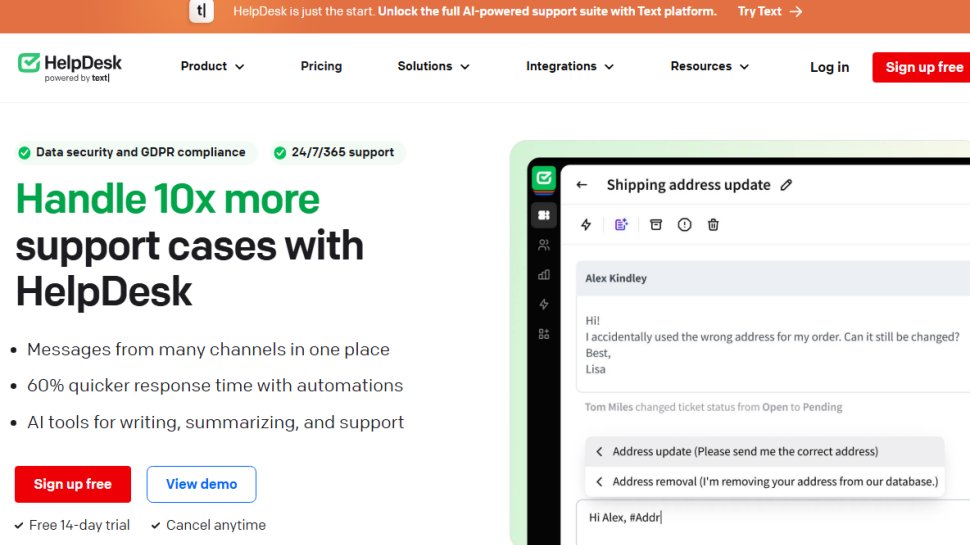Click the Try Text arrow link
Screen dimensions: 970x545
click(770, 11)
